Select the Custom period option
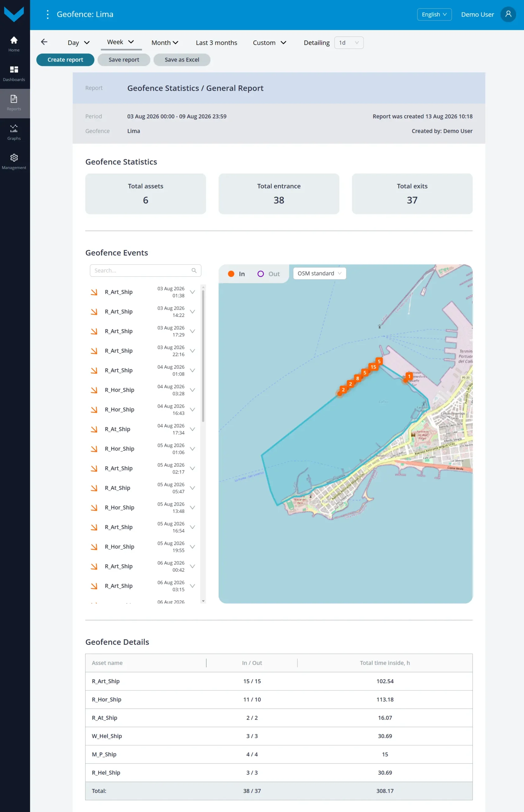524x812 pixels. (x=269, y=43)
